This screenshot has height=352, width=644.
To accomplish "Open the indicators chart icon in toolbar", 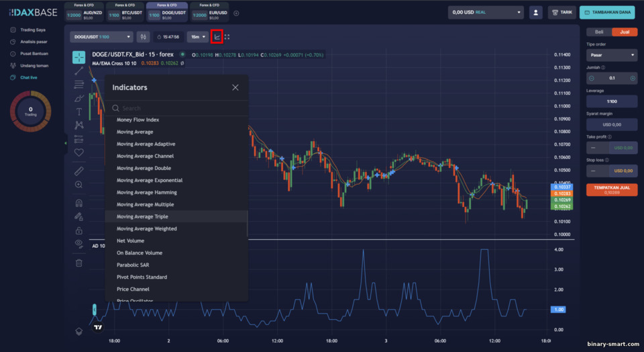I will 217,36.
